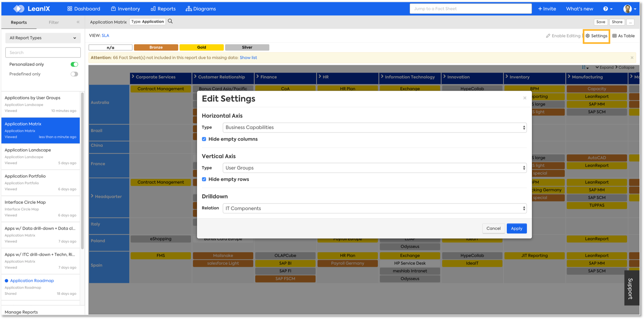Image resolution: width=644 pixels, height=319 pixels.
Task: Open What's new
Action: [579, 9]
